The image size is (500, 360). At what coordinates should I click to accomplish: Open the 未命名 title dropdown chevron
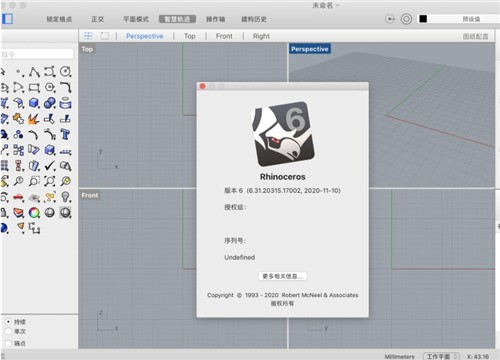(338, 5)
